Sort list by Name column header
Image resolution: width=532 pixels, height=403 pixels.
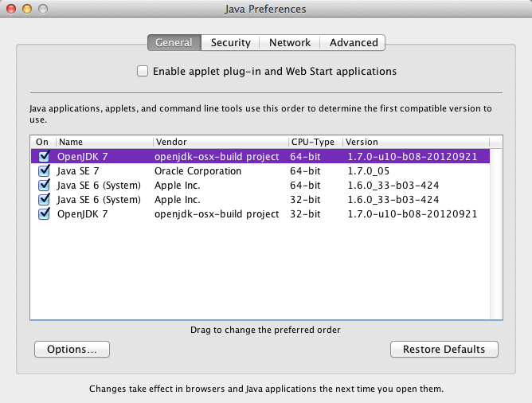pyautogui.click(x=104, y=142)
